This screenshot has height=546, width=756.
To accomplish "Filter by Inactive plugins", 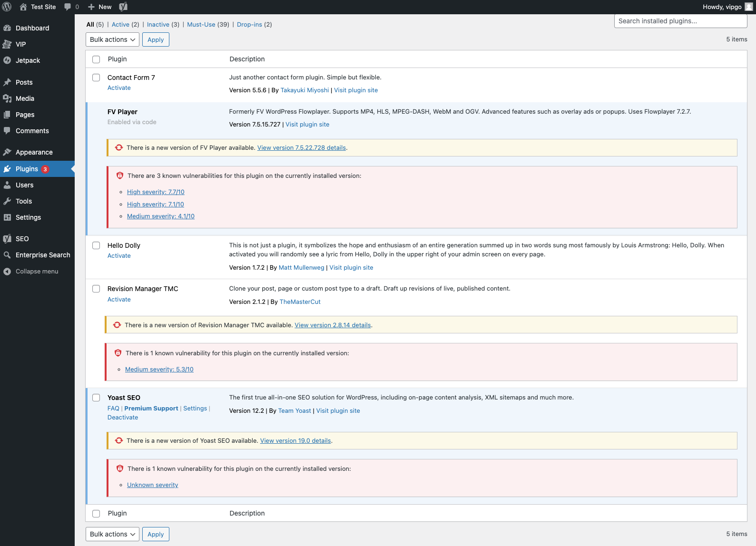I will pos(158,24).
